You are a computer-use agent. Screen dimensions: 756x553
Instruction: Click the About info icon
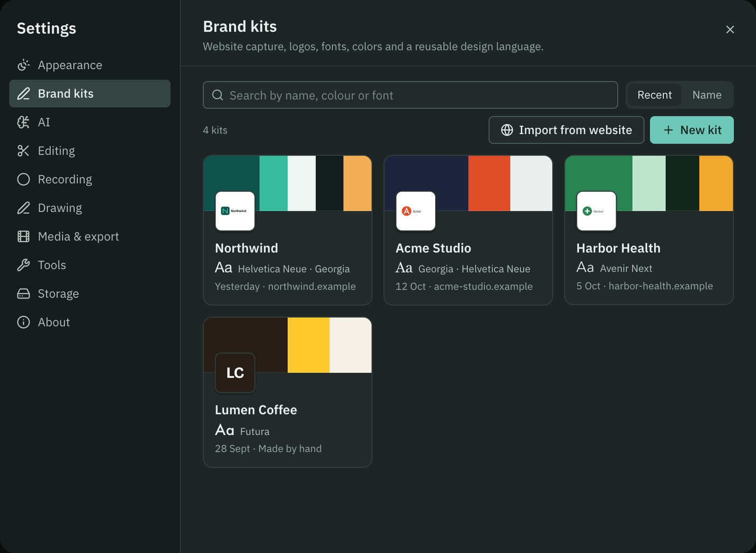[23, 322]
